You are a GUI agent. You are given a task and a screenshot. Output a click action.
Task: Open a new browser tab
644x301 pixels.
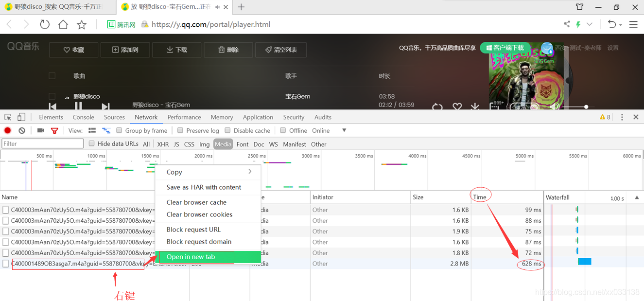pos(241,7)
